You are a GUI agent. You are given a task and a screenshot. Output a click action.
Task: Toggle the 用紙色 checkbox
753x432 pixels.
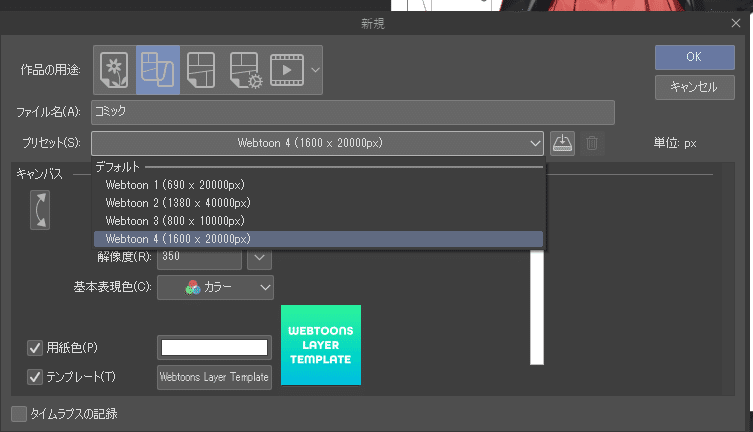(x=35, y=348)
